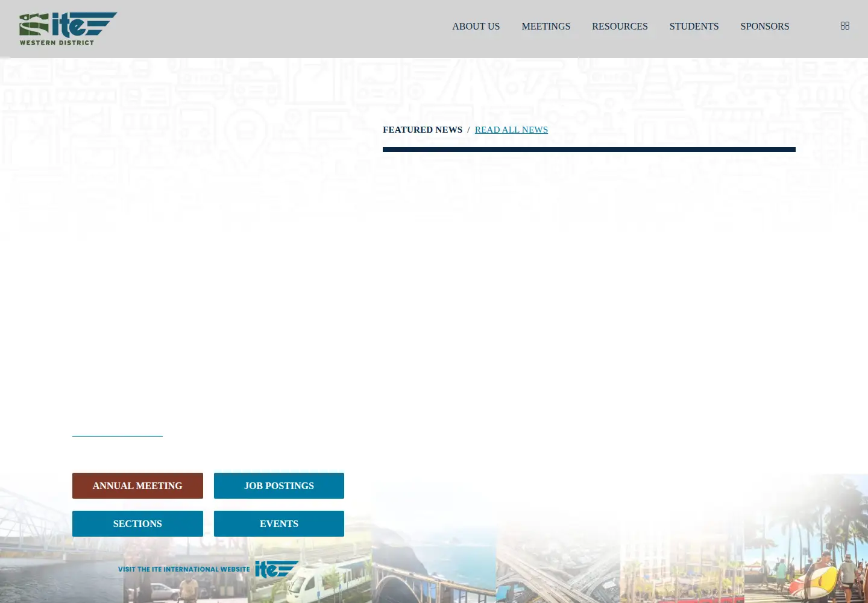Open the Meetings menu
Screen dimensions: 868x603
[546, 27]
